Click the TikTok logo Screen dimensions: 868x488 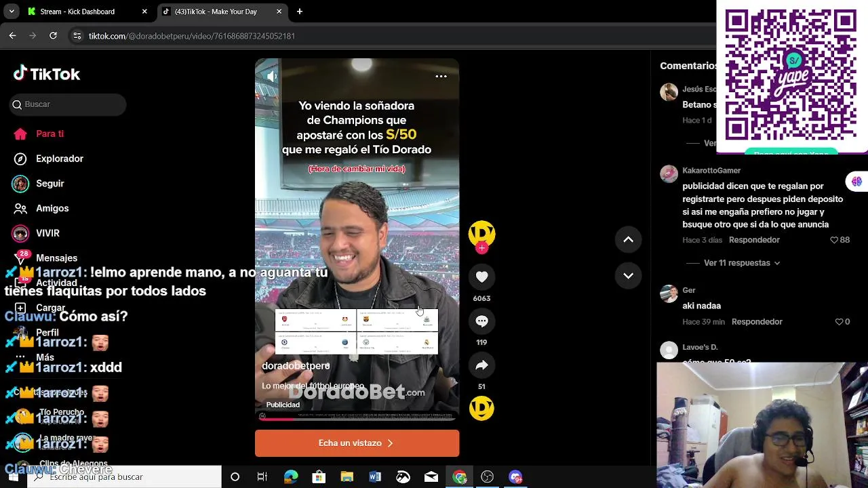point(47,74)
